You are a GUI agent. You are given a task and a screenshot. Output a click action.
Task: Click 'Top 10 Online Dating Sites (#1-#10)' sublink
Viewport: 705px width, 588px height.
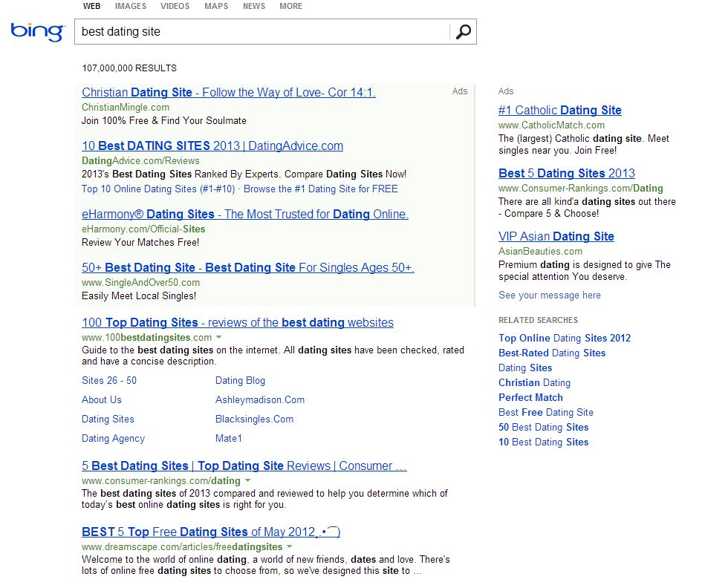pyautogui.click(x=158, y=189)
